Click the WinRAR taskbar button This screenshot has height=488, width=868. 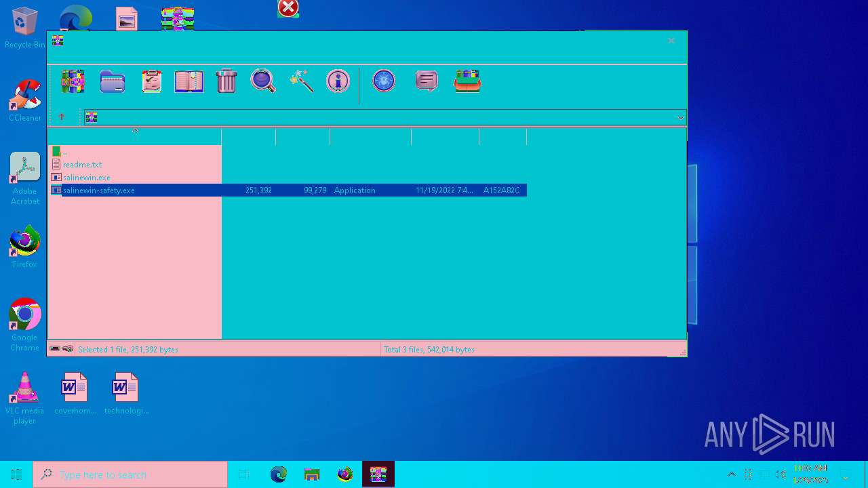pos(378,474)
